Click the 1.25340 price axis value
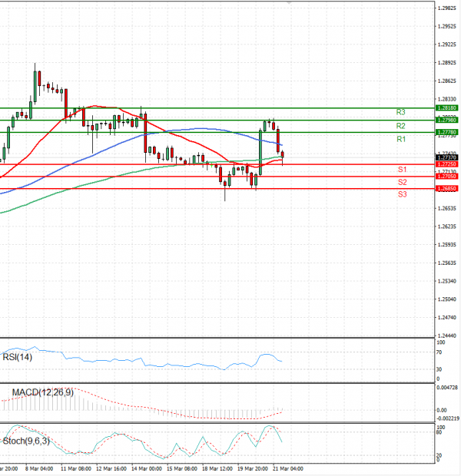Viewport: 461px width, 476px height. click(x=446, y=281)
